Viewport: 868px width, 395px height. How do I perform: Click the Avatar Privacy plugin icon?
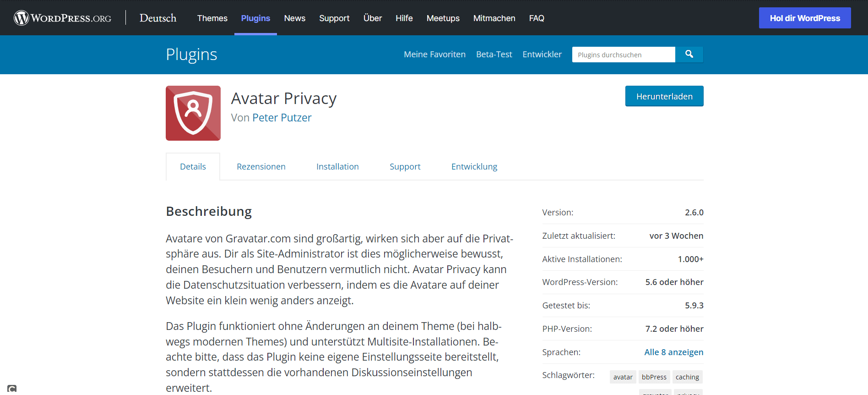(x=193, y=113)
